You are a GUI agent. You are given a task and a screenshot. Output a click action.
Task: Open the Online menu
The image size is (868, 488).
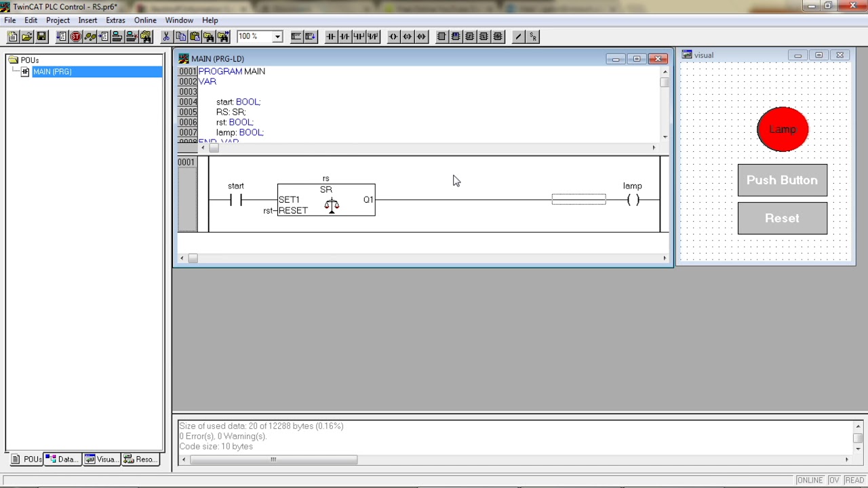click(x=145, y=20)
